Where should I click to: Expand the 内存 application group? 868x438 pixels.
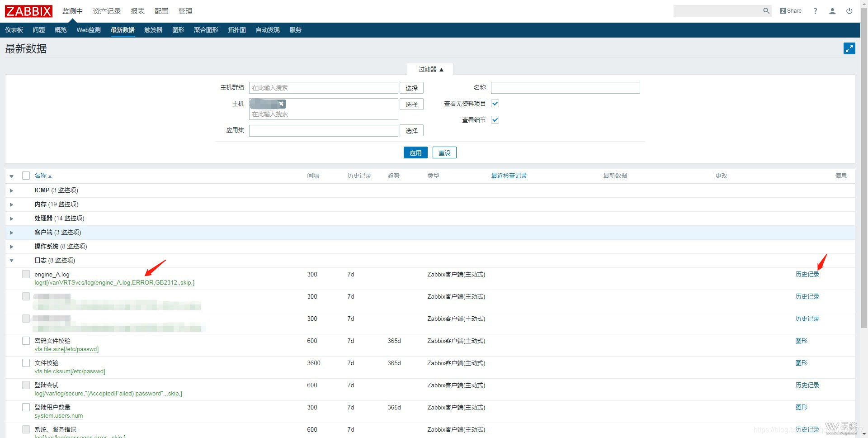12,205
